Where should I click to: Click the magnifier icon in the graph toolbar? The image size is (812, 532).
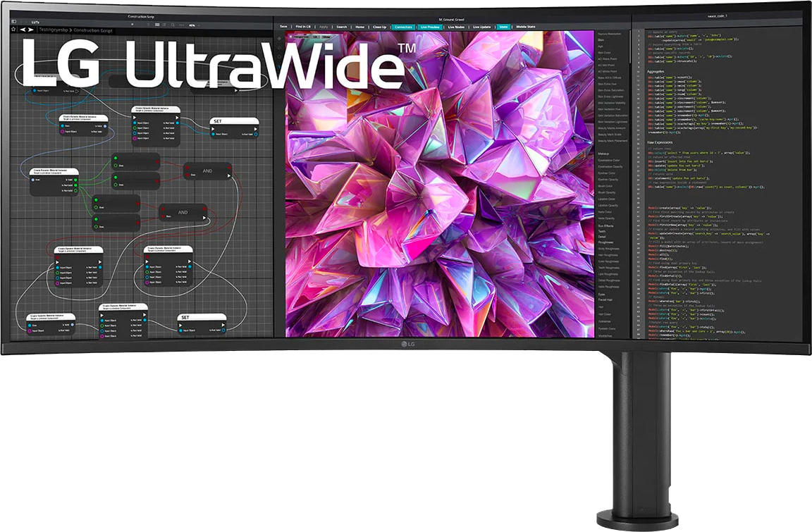(x=173, y=25)
